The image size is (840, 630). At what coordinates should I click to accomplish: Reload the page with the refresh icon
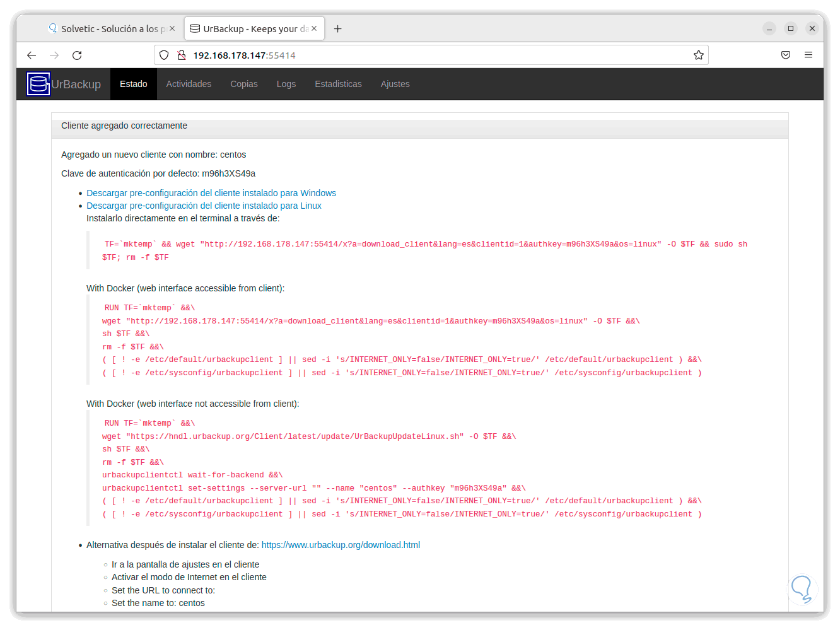(77, 55)
